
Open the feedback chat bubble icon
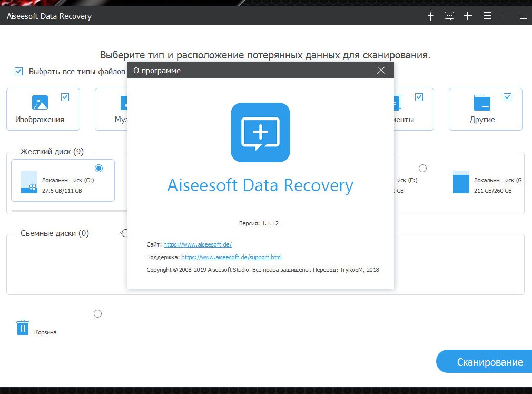[x=449, y=16]
